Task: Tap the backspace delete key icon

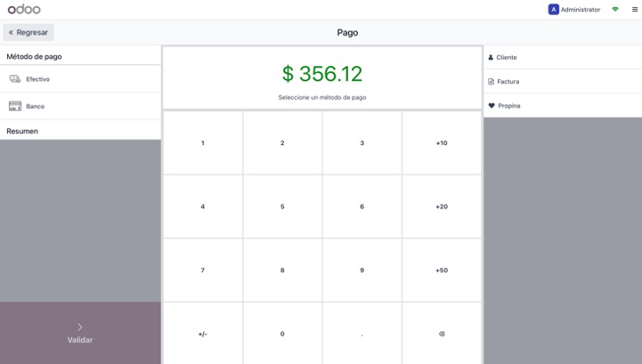Action: pos(442,334)
